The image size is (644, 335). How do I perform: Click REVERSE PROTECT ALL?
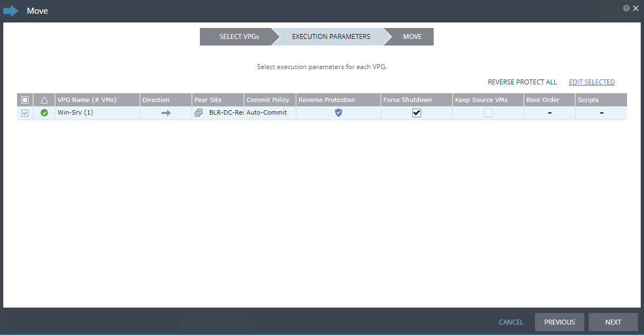[x=522, y=82]
